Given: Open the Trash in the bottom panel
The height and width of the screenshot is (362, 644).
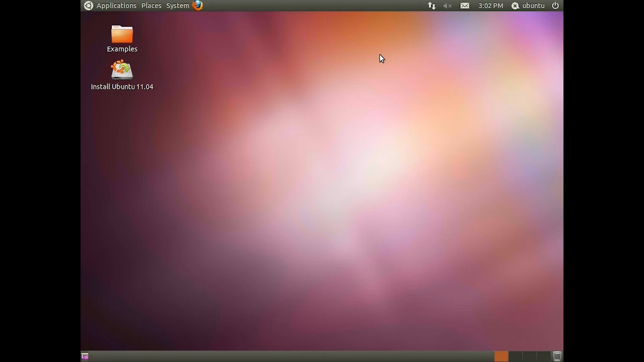Looking at the screenshot, I should point(557,356).
